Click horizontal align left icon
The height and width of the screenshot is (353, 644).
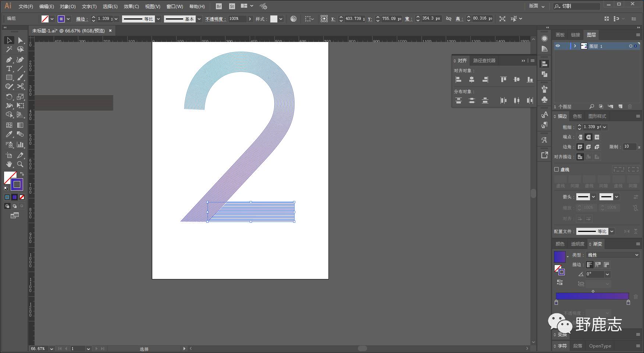[x=458, y=80]
